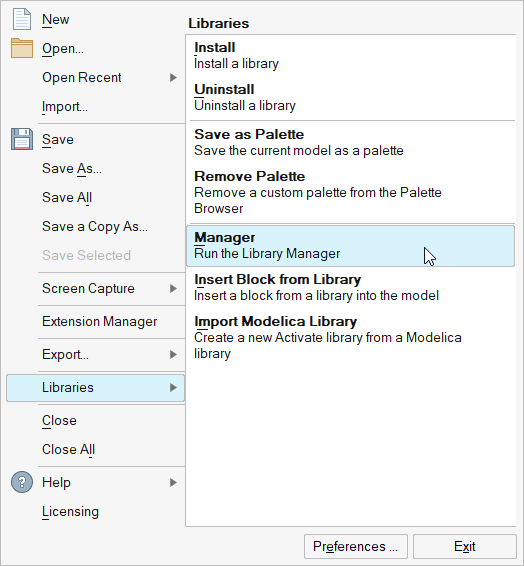Select Save a Copy As
Viewport: 524px width, 566px height.
(96, 227)
